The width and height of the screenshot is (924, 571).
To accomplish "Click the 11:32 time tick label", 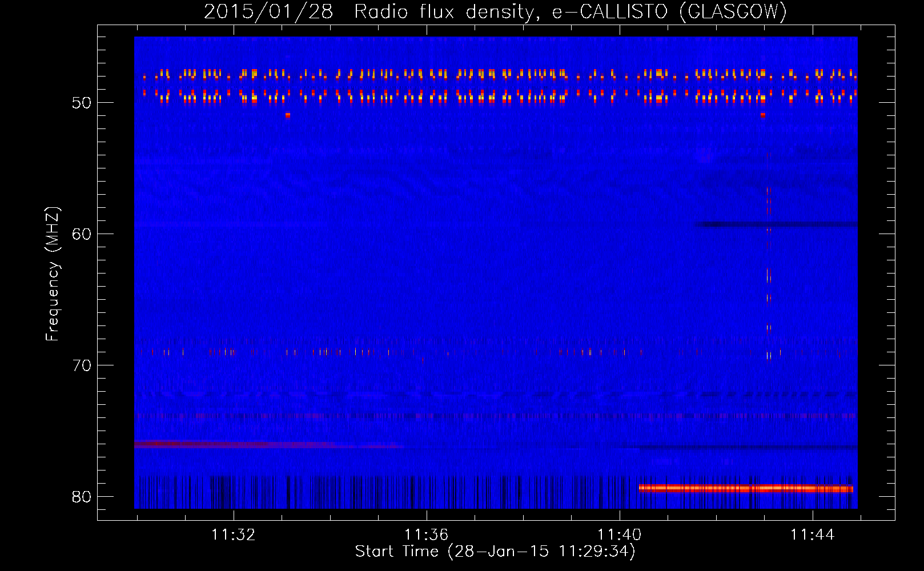I will click(x=233, y=534).
